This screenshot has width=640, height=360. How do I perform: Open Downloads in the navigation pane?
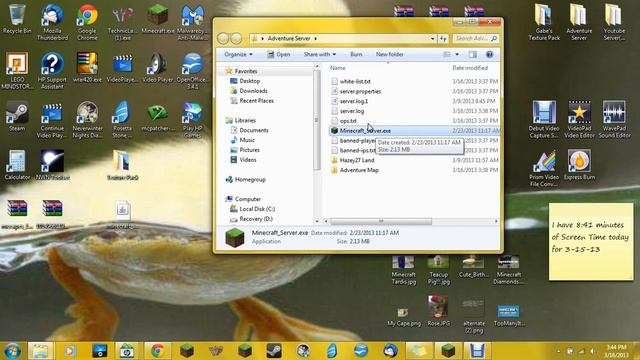(253, 91)
